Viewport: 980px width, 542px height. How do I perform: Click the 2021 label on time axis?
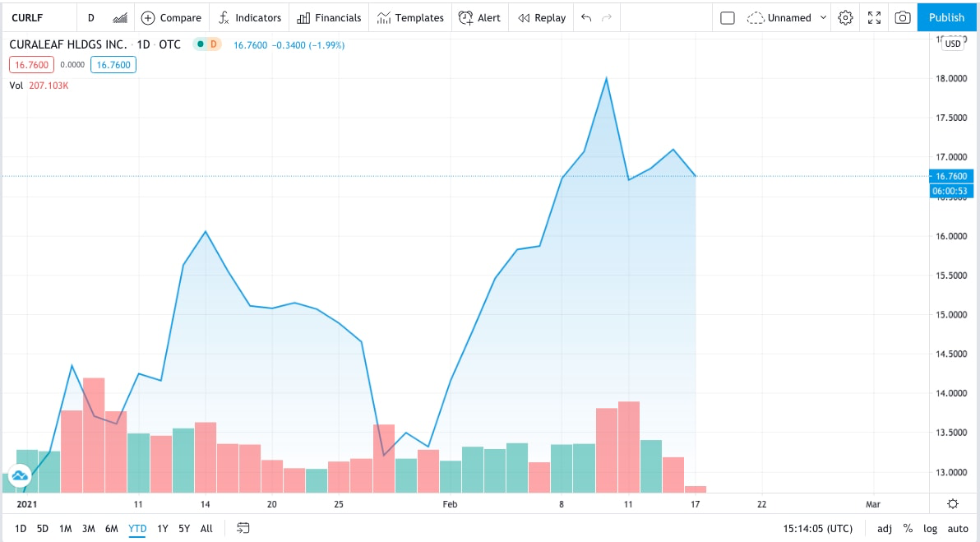pos(27,504)
